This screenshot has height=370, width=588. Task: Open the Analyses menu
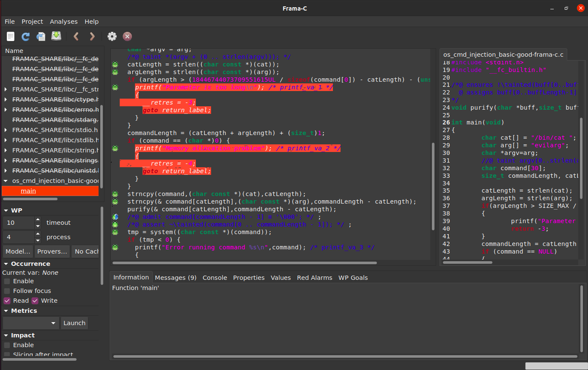63,22
